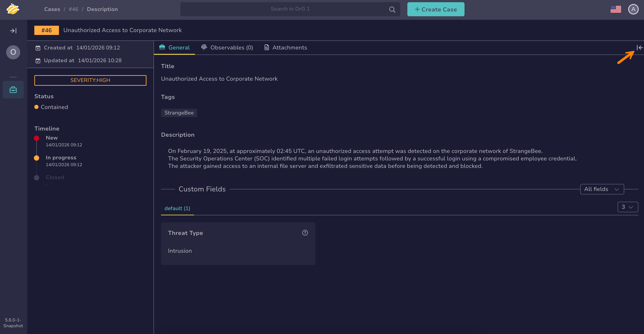Open the user account avatar A
644x334 pixels.
coord(633,9)
